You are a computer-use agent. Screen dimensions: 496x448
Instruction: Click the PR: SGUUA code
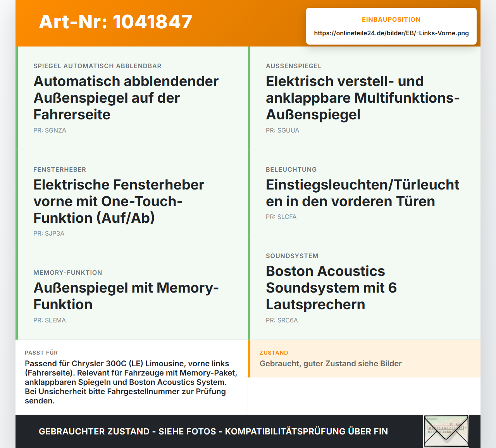point(282,131)
